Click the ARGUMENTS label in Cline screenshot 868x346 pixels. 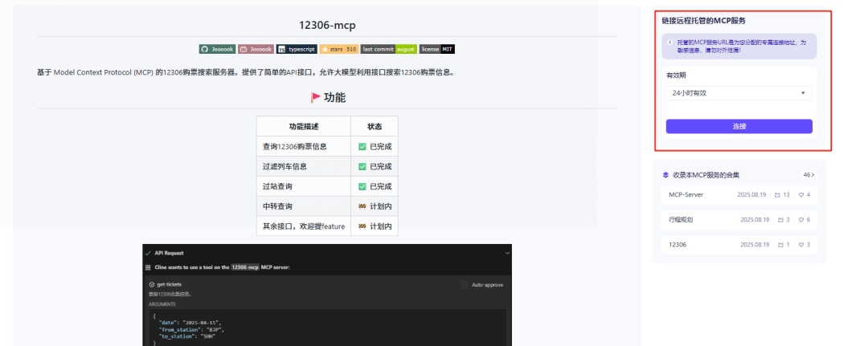[x=162, y=304]
